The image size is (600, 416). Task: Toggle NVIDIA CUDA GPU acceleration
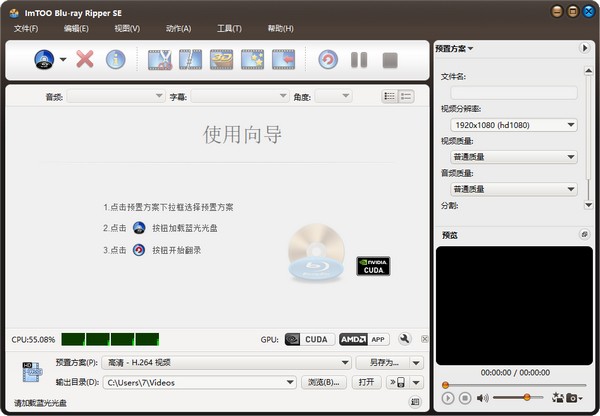tap(308, 340)
